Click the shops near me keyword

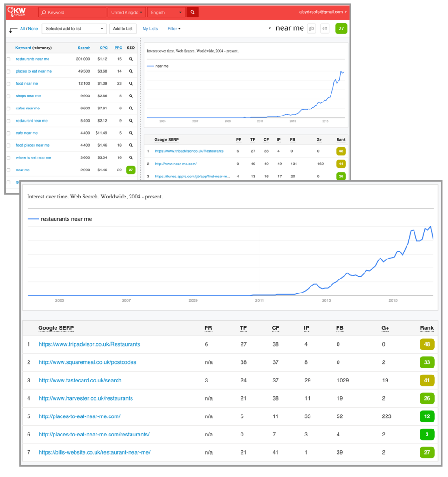(x=28, y=96)
